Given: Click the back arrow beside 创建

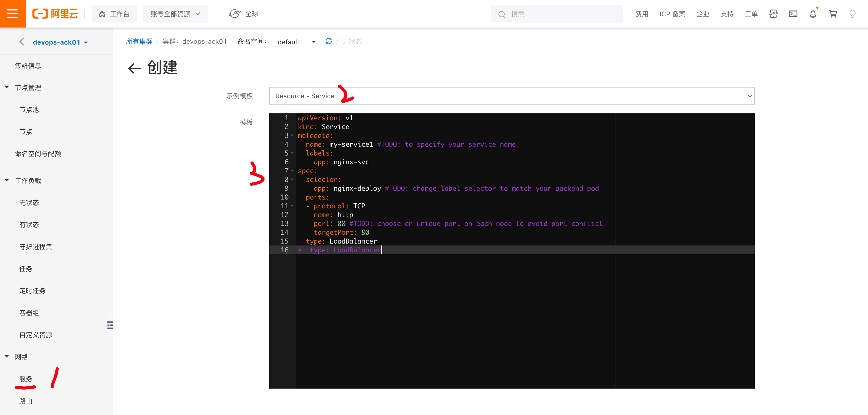Looking at the screenshot, I should 134,69.
